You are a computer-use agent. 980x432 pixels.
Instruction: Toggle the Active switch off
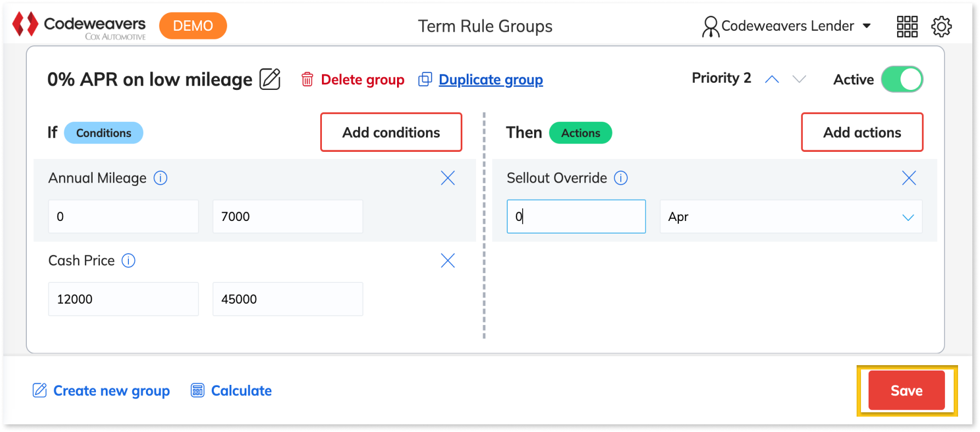(902, 79)
